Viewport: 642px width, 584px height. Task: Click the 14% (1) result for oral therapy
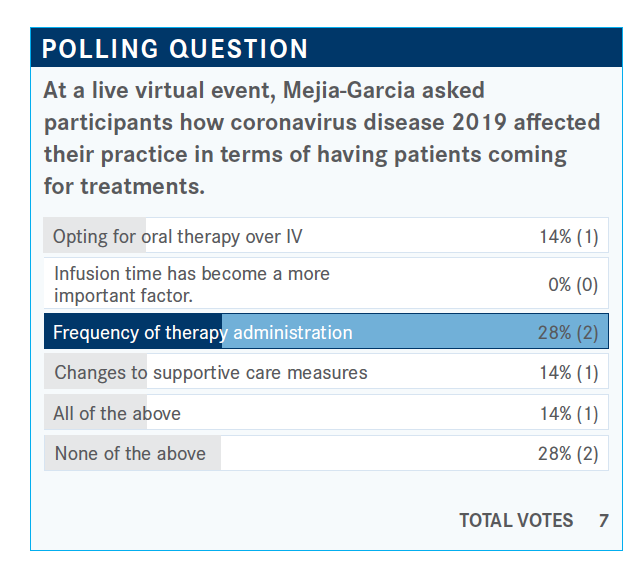568,237
